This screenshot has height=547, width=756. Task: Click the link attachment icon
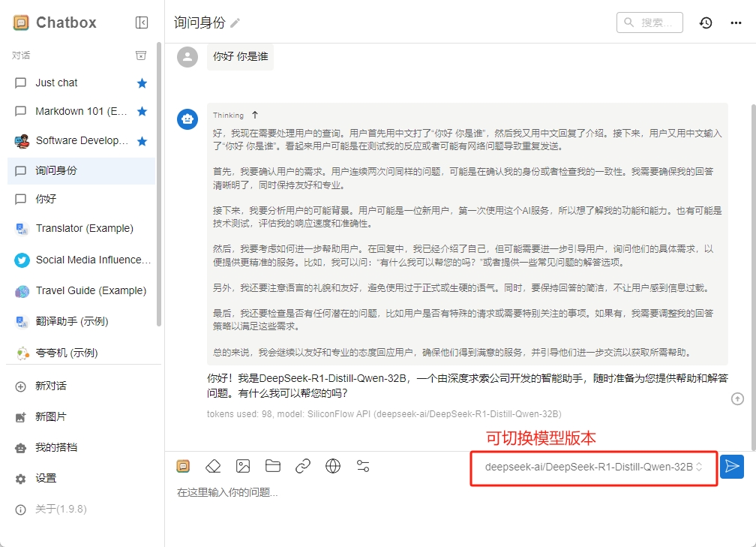[303, 467]
